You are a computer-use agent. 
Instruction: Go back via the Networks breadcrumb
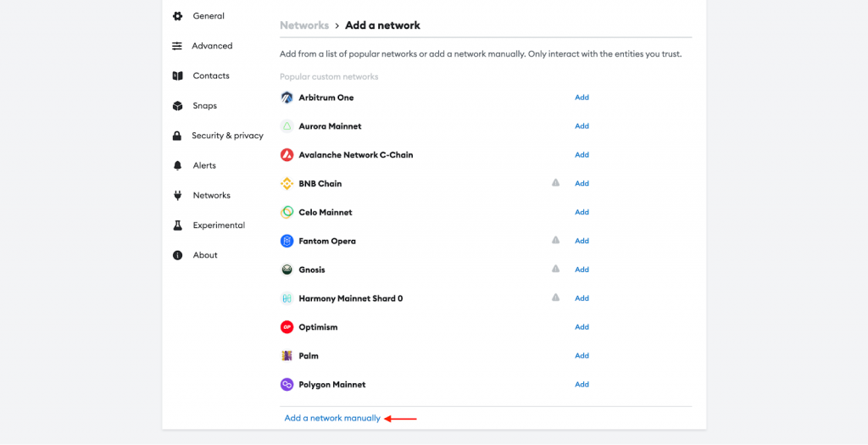(304, 25)
